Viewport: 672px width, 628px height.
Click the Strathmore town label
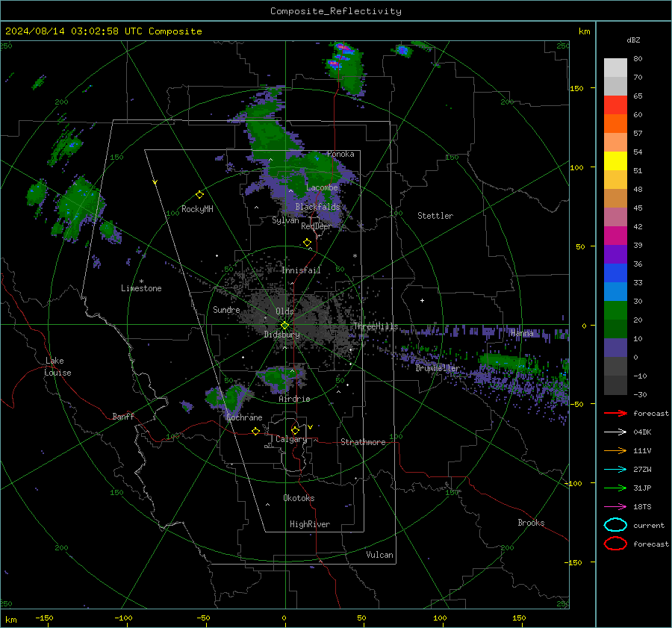pos(363,442)
